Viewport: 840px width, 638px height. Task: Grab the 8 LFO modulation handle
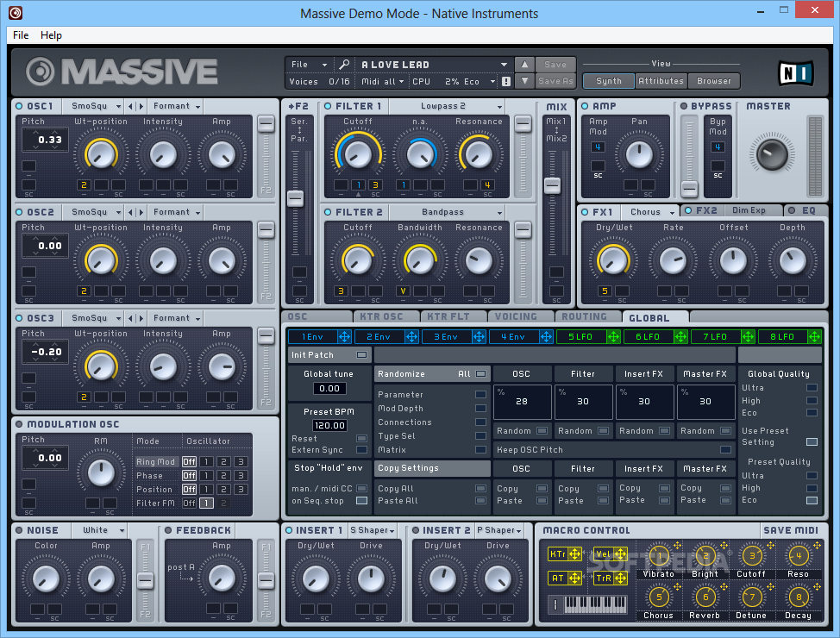click(x=814, y=337)
